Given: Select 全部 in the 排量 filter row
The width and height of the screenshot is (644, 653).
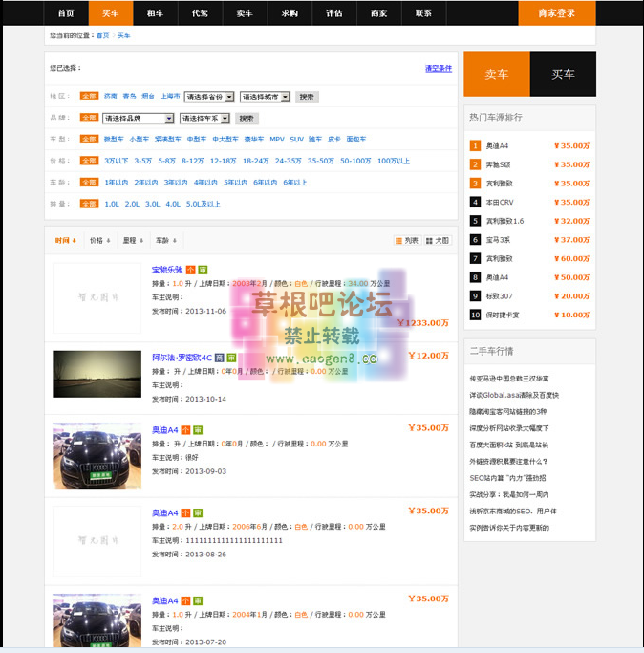Looking at the screenshot, I should pyautogui.click(x=89, y=204).
